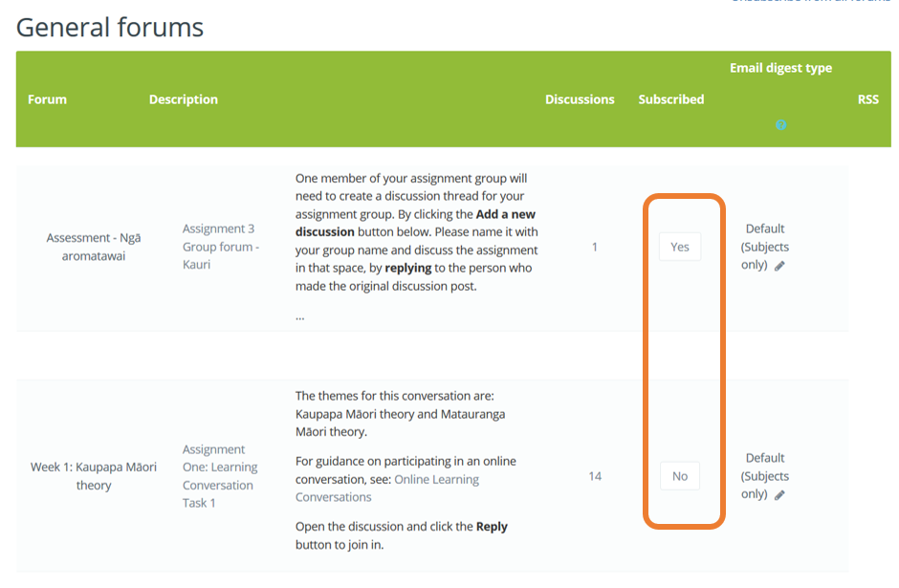Edit digest type pencil for Kauri forum
Viewport: 899px width, 588px height.
point(779,266)
